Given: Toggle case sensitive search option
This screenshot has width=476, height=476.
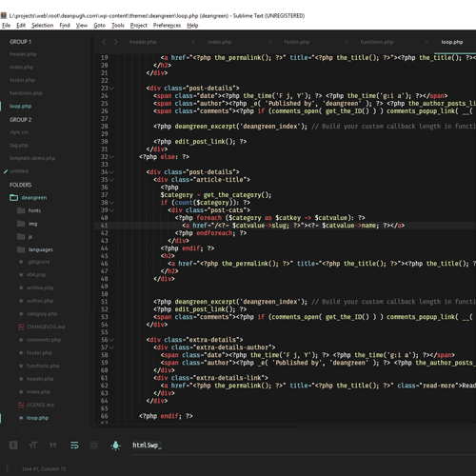Looking at the screenshot, I should 33,446.
